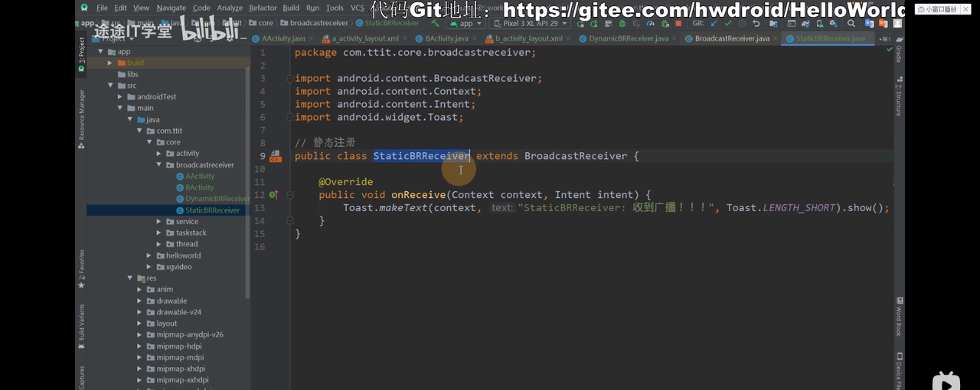Collapse the res folder arrow
Screen dimensions: 980x390
130,278
